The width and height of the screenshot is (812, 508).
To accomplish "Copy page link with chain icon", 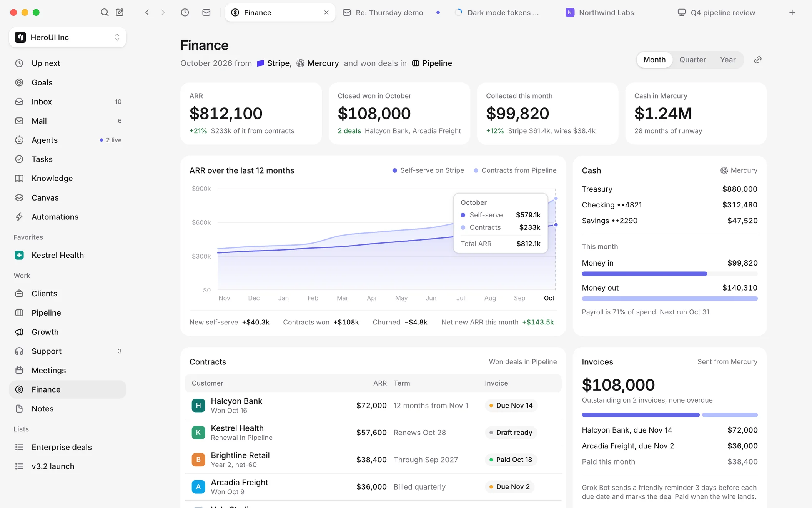I will tap(758, 60).
